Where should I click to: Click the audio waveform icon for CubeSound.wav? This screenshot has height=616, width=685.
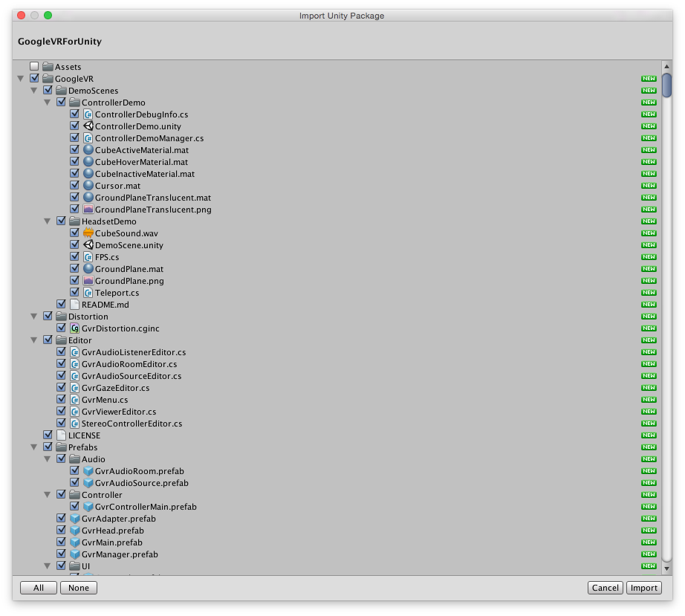click(88, 233)
